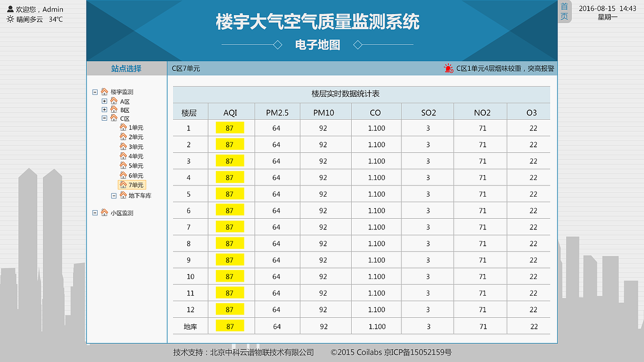Open the alarm message about C区1单元4层

[505, 68]
